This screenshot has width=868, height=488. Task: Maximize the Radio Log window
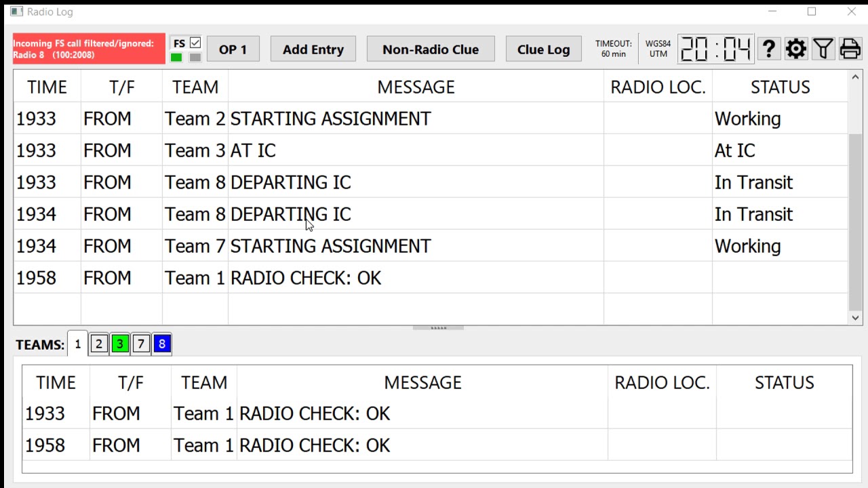coord(812,12)
